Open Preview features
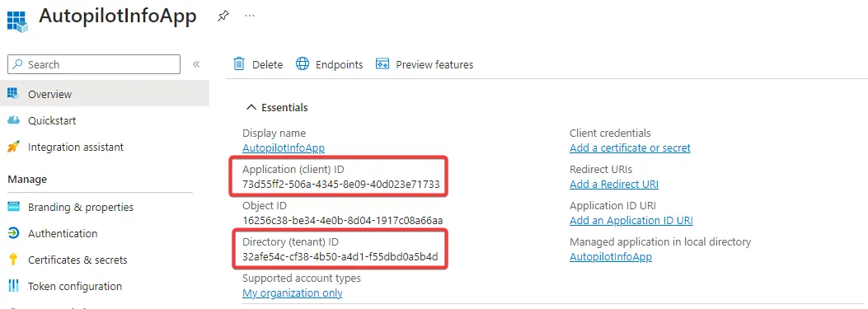Screen dimensions: 868x309 434,65
